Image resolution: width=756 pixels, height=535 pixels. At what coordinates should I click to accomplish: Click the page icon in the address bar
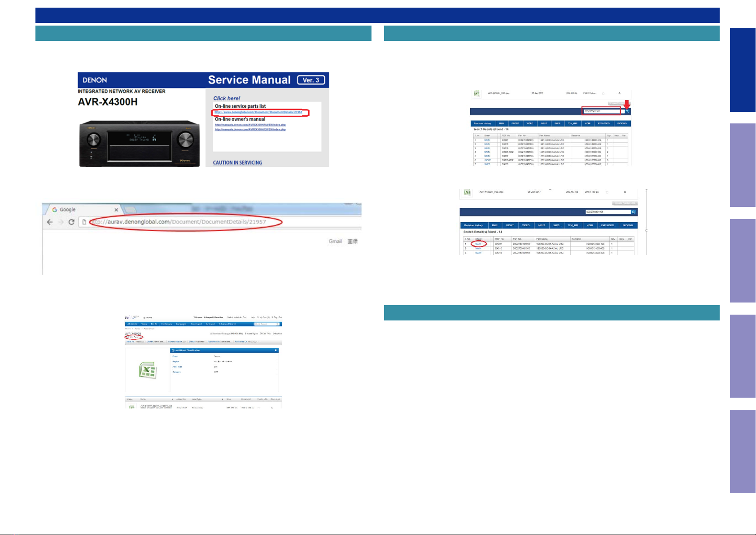pos(84,222)
